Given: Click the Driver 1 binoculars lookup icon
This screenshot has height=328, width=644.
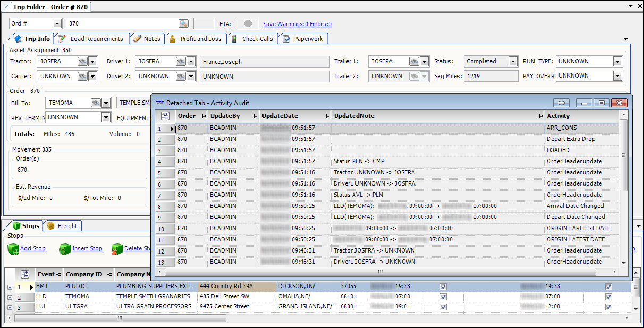Looking at the screenshot, I should 181,62.
